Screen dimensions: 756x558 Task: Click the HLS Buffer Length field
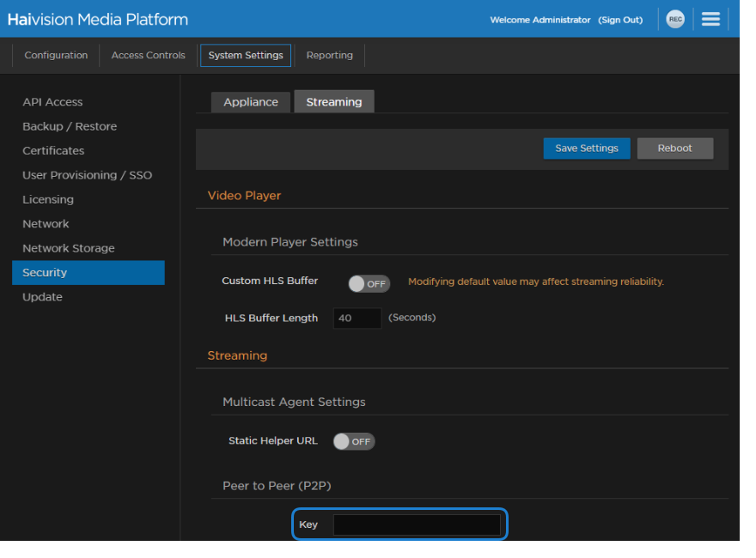[357, 318]
